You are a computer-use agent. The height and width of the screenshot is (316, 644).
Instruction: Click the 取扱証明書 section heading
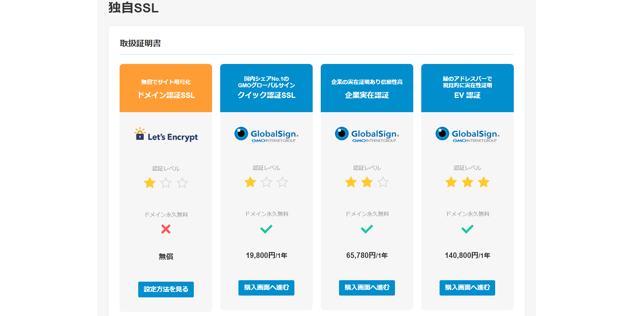pyautogui.click(x=140, y=43)
